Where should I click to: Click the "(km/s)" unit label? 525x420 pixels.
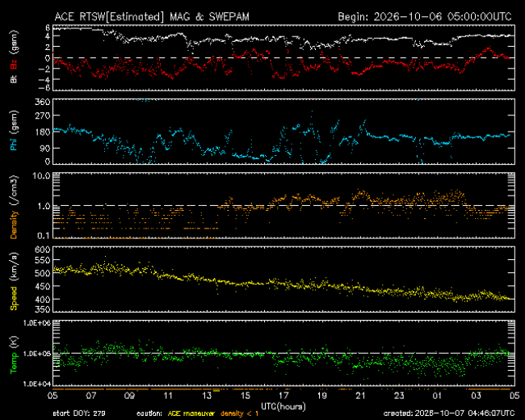coord(14,267)
